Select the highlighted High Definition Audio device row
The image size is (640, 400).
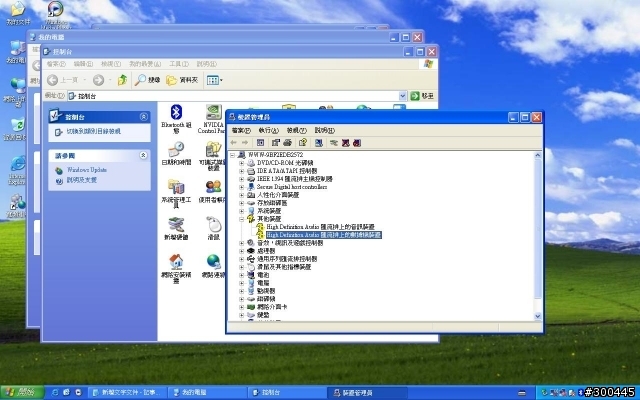pos(324,235)
